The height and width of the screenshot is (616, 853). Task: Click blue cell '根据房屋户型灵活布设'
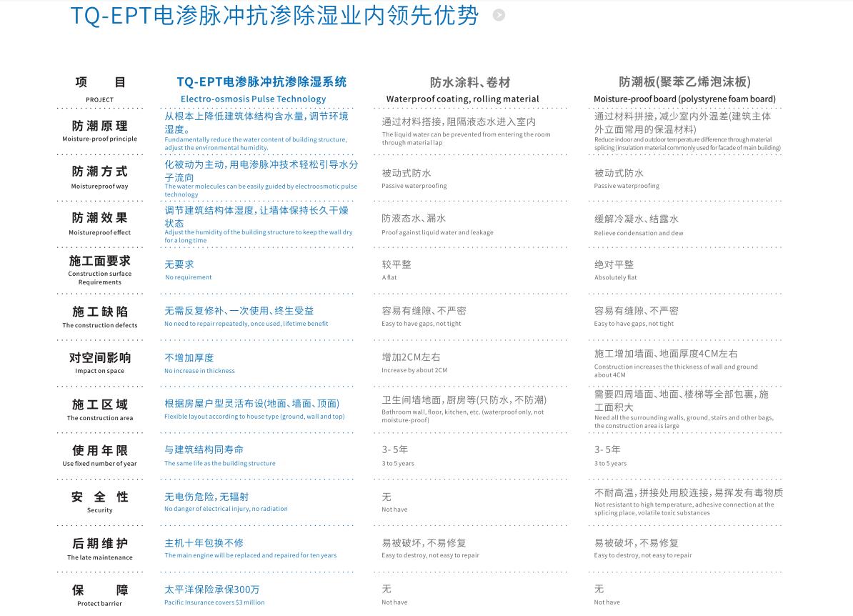(252, 403)
